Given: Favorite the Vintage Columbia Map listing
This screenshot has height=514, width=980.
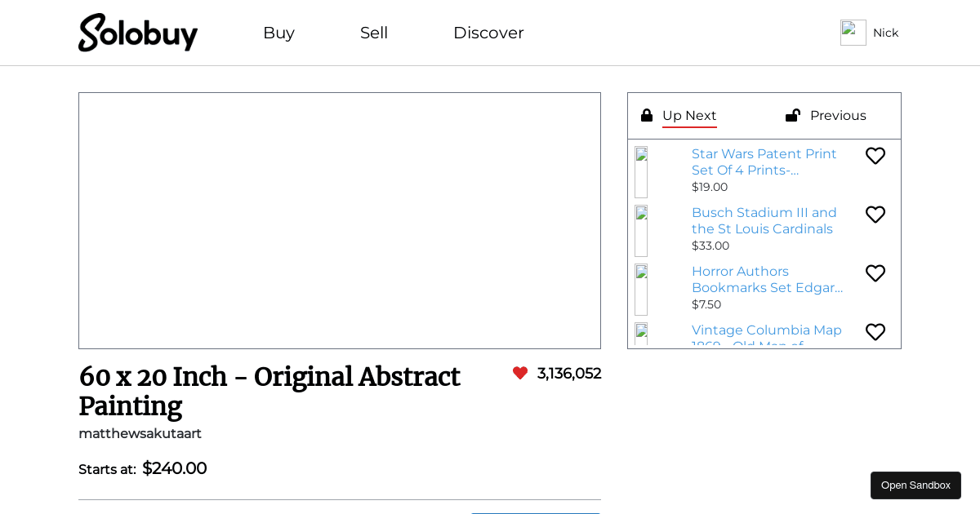Looking at the screenshot, I should [x=875, y=332].
